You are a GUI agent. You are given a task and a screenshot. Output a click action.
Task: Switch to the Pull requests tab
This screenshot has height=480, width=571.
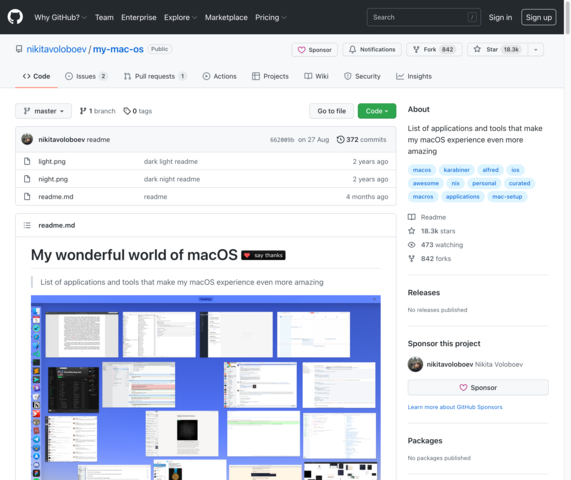155,76
